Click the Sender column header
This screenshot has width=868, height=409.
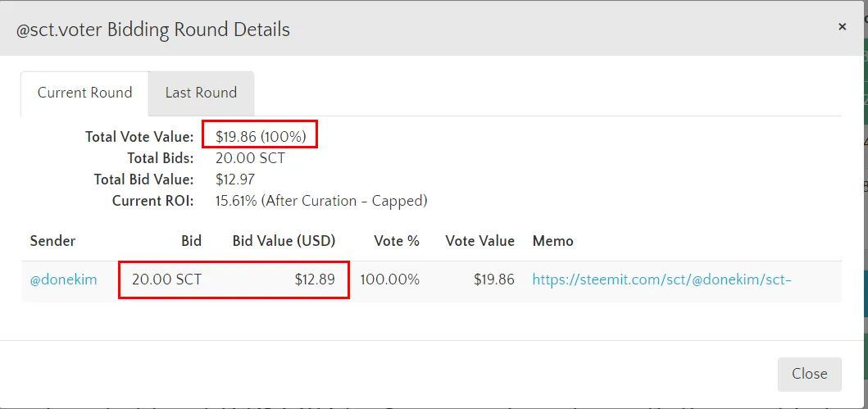52,241
